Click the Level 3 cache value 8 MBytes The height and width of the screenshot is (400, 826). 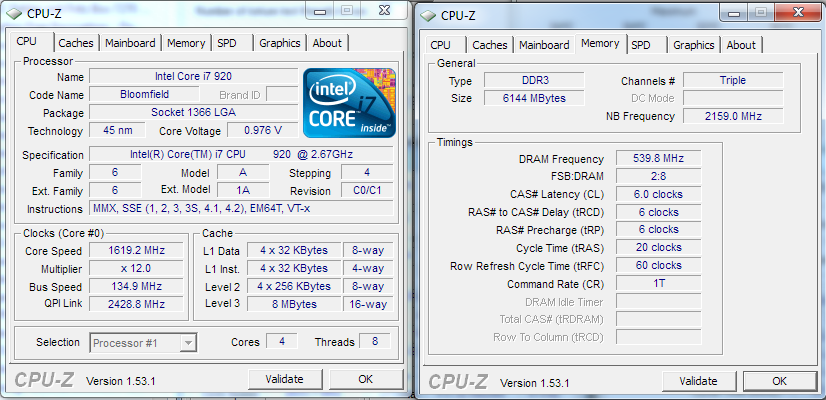coord(294,304)
